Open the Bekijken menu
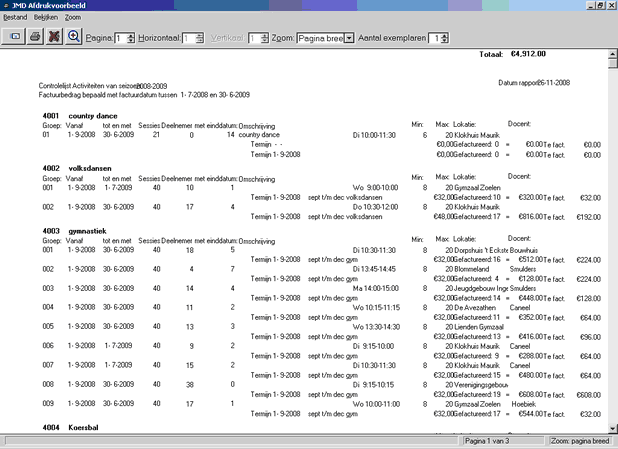 point(46,17)
